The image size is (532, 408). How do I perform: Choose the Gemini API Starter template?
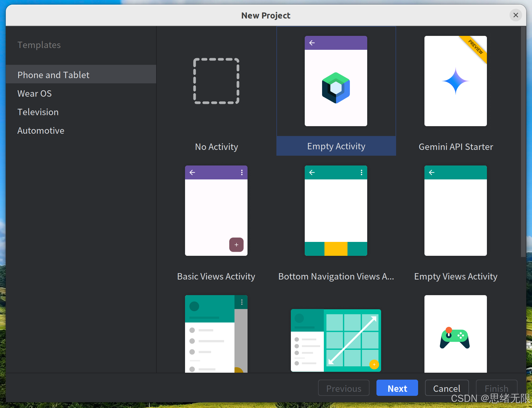pyautogui.click(x=455, y=146)
